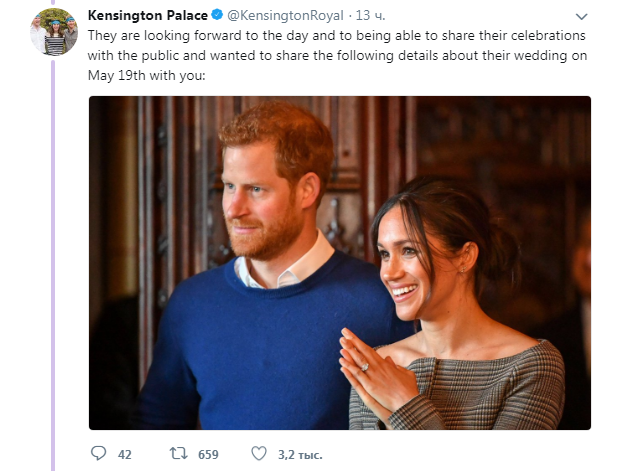Open the Kensington Palace profile avatar
The width and height of the screenshot is (621, 471).
point(54,32)
